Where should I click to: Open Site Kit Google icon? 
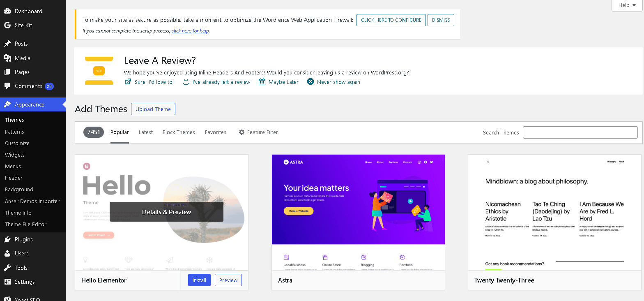point(7,25)
